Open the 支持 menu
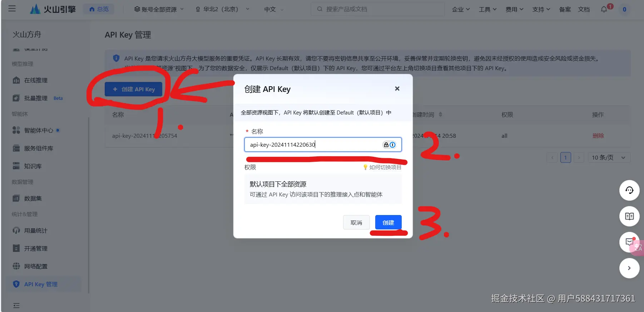Image resolution: width=644 pixels, height=312 pixels. [541, 9]
